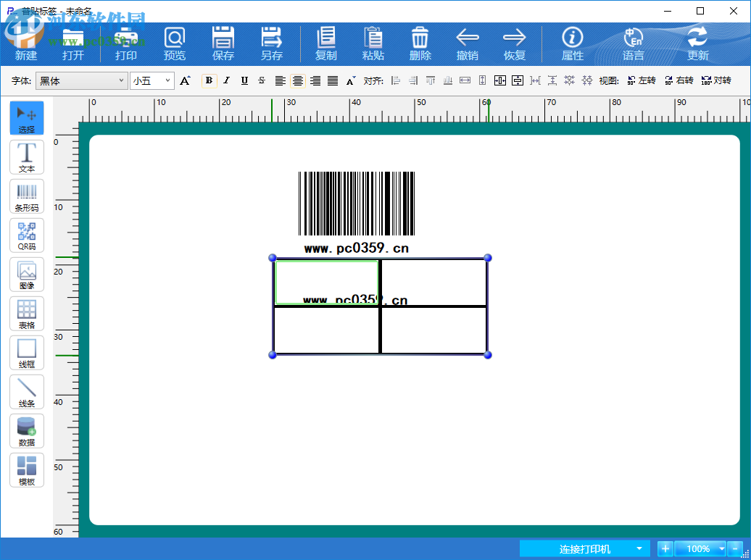Set text alignment to left

[281, 80]
